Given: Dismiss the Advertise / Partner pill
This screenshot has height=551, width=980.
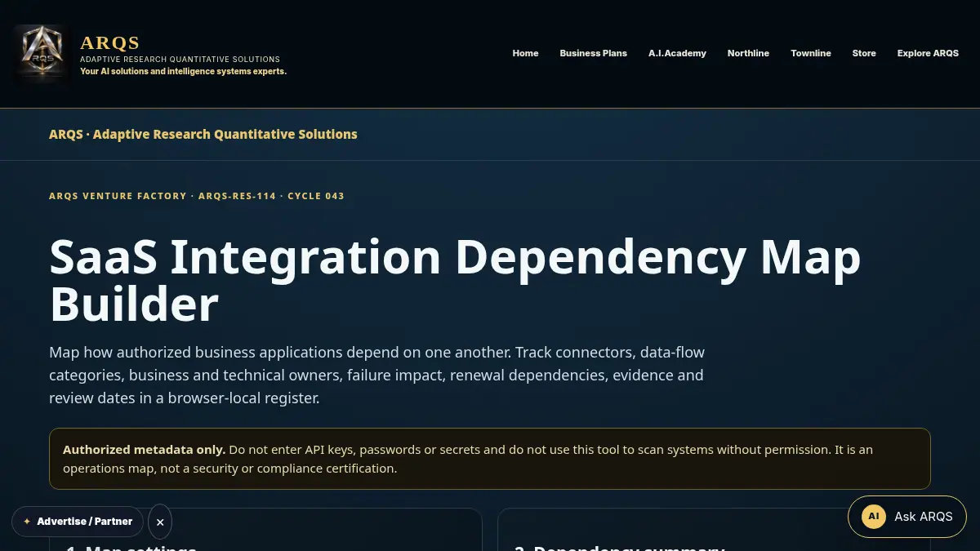Looking at the screenshot, I should [160, 522].
